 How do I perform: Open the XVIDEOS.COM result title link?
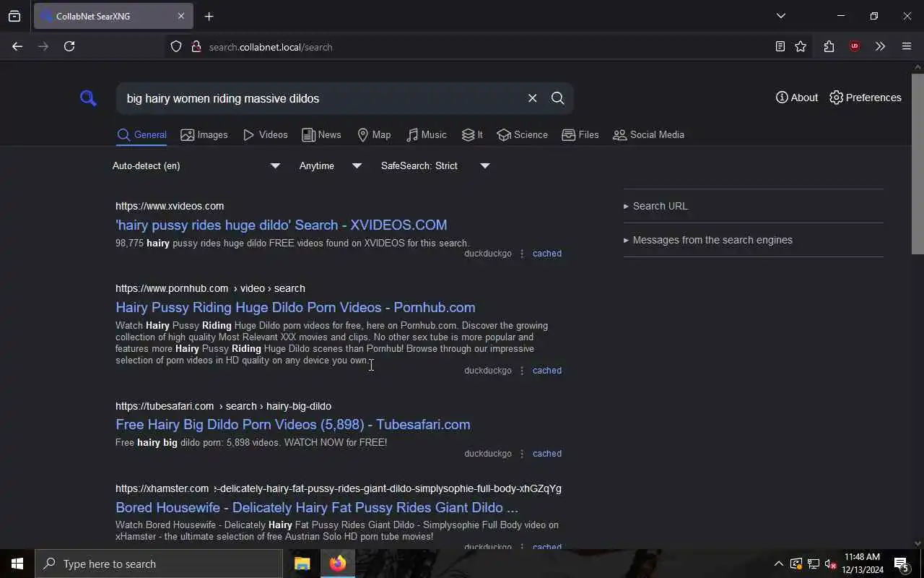(281, 225)
